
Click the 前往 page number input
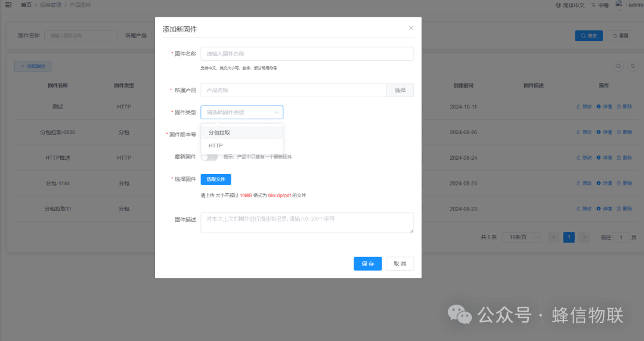coord(621,237)
